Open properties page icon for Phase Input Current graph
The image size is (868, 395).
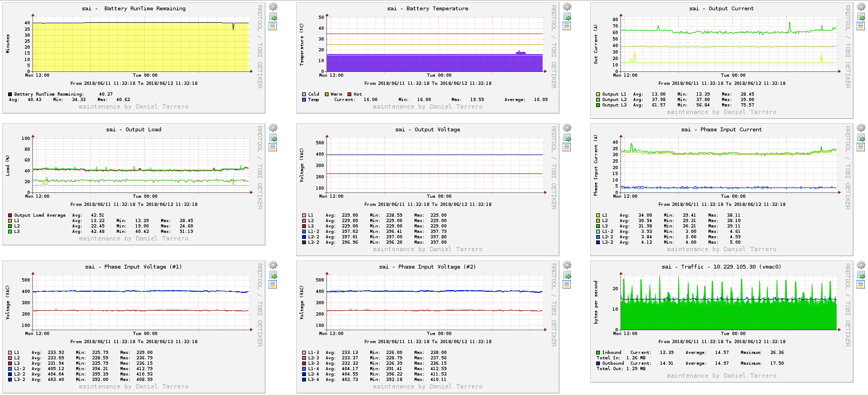click(x=861, y=146)
